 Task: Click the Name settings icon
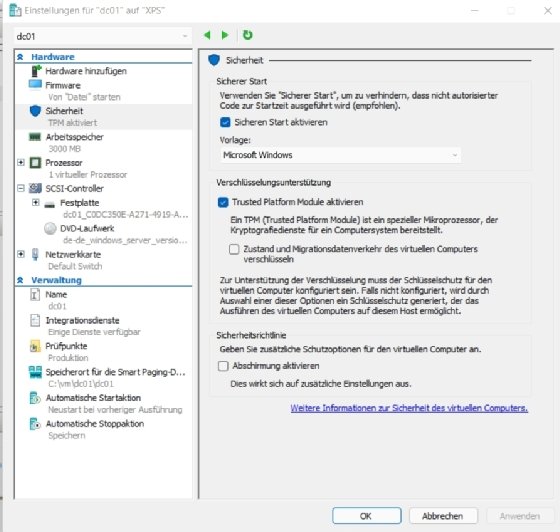click(35, 295)
